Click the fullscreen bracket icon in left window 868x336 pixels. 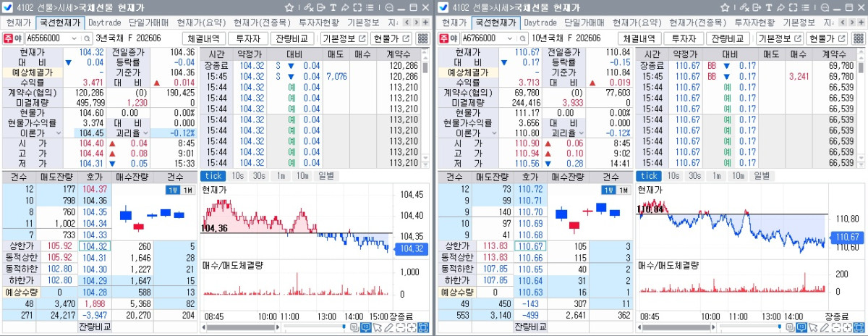point(357,7)
